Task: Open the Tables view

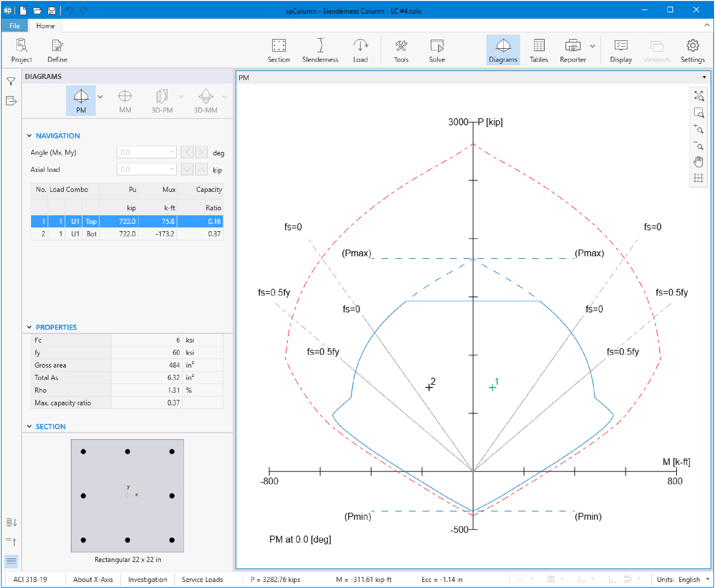Action: pyautogui.click(x=539, y=50)
